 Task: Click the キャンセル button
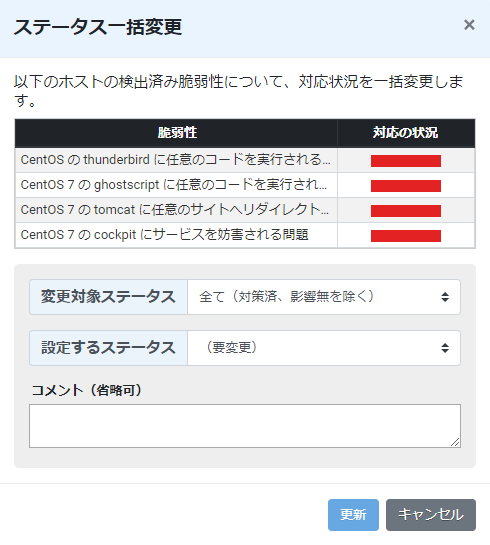431,515
